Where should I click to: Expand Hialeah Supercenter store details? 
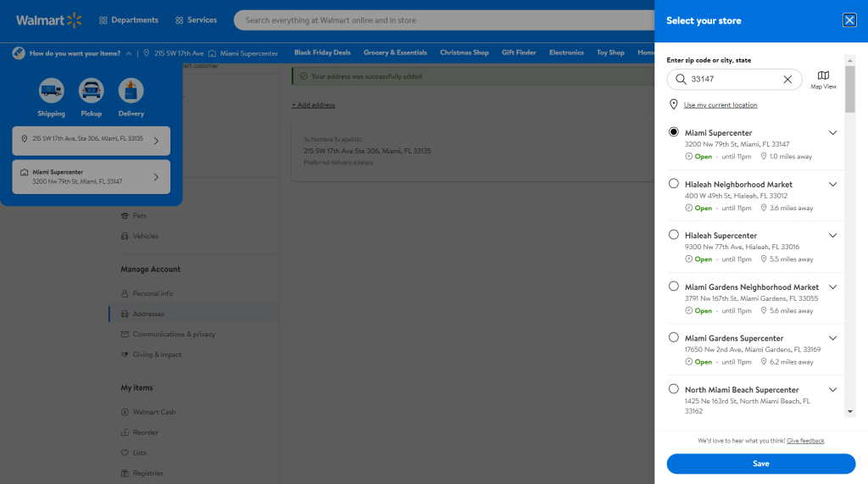click(x=832, y=236)
